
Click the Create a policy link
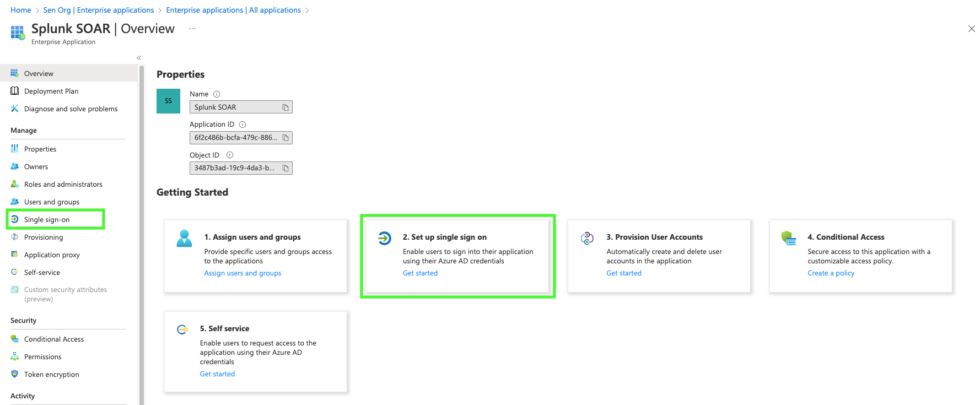click(831, 273)
